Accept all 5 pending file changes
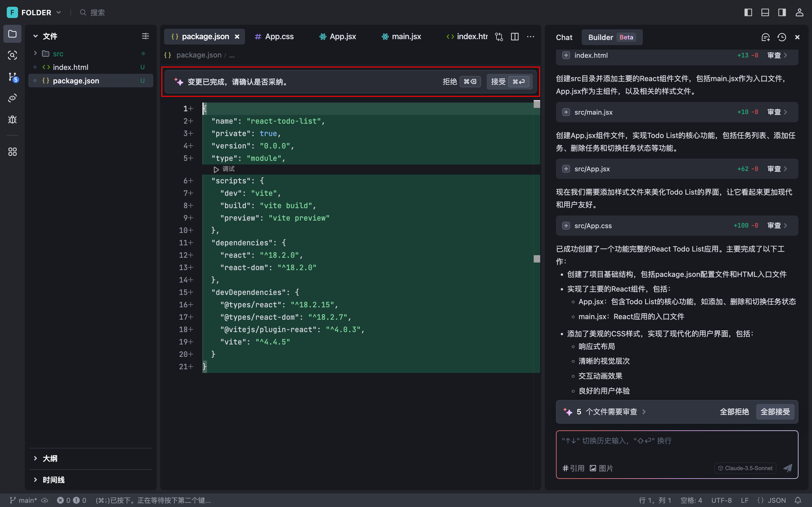The image size is (812, 507). (775, 412)
